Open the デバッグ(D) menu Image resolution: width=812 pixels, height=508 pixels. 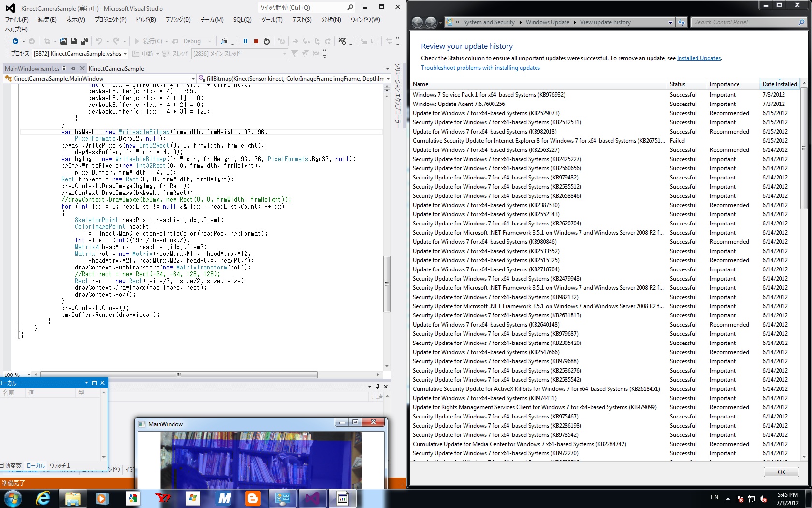coord(178,20)
